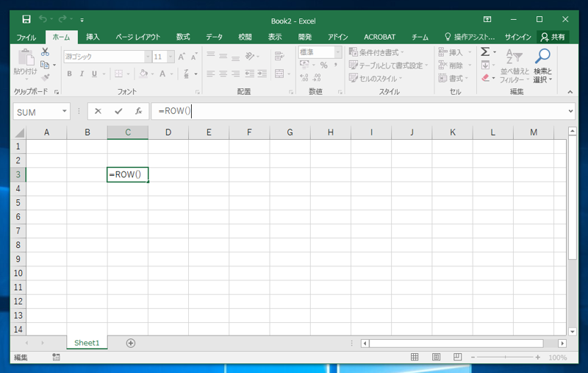Toggle Italic formatting

pyautogui.click(x=82, y=74)
